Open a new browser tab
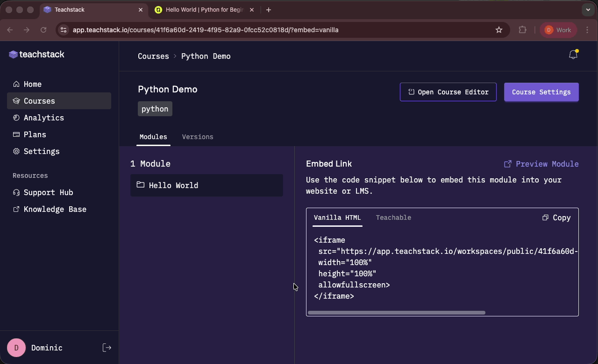 268,10
